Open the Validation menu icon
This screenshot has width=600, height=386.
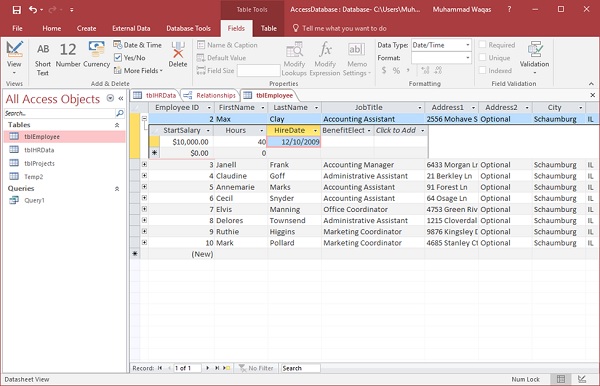(534, 57)
